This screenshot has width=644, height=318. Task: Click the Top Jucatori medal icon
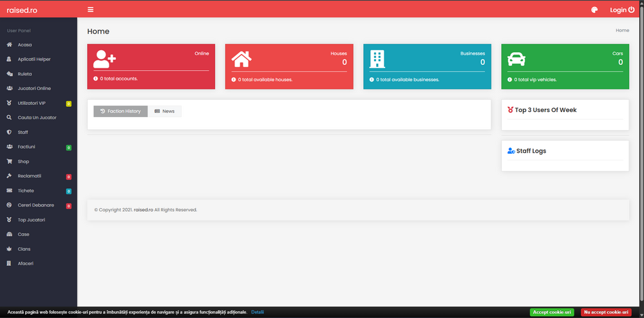click(x=10, y=220)
